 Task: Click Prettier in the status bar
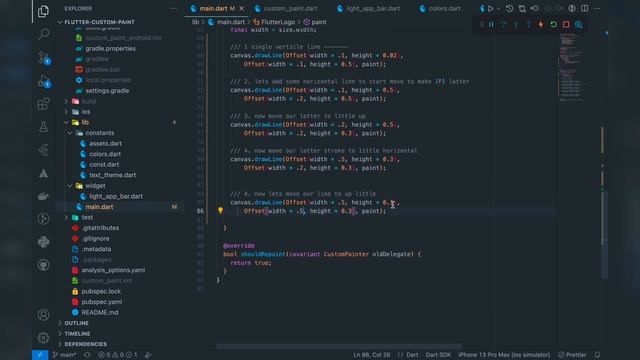(572, 355)
